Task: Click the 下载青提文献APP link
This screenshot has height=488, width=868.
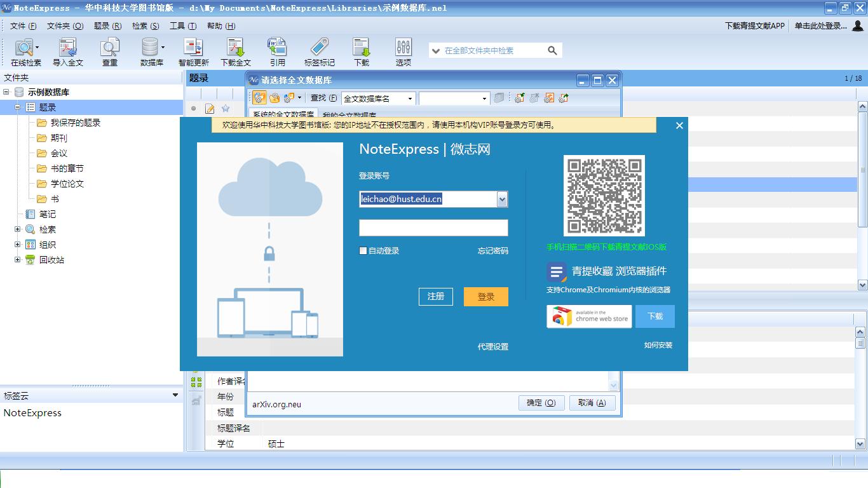Action: [x=755, y=26]
